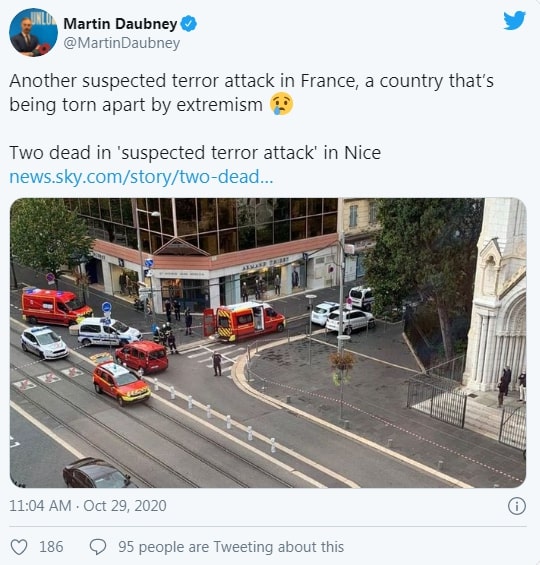View the 186 likes count
The width and height of the screenshot is (540, 565).
[51, 547]
